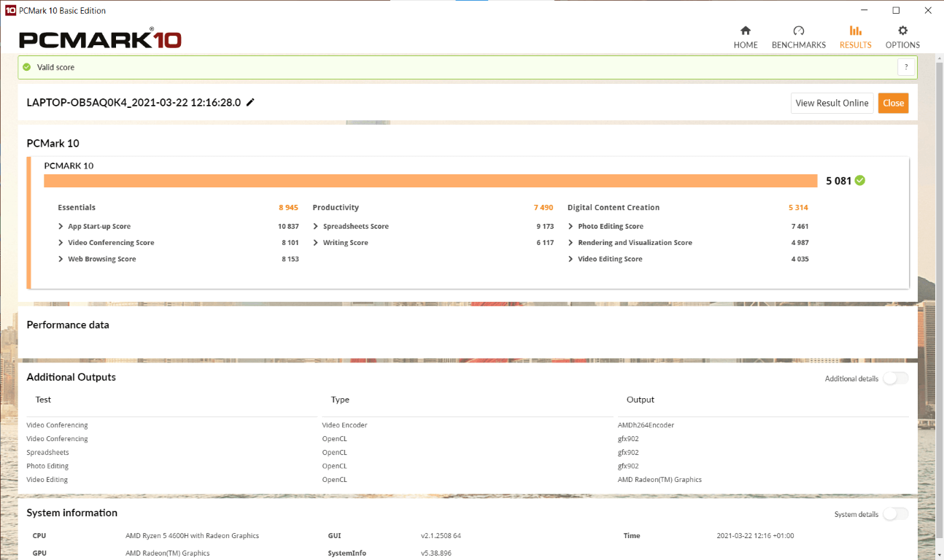Click the vertical scrollbar on right edge
Viewport: 944px width, 560px height.
pyautogui.click(x=938, y=292)
